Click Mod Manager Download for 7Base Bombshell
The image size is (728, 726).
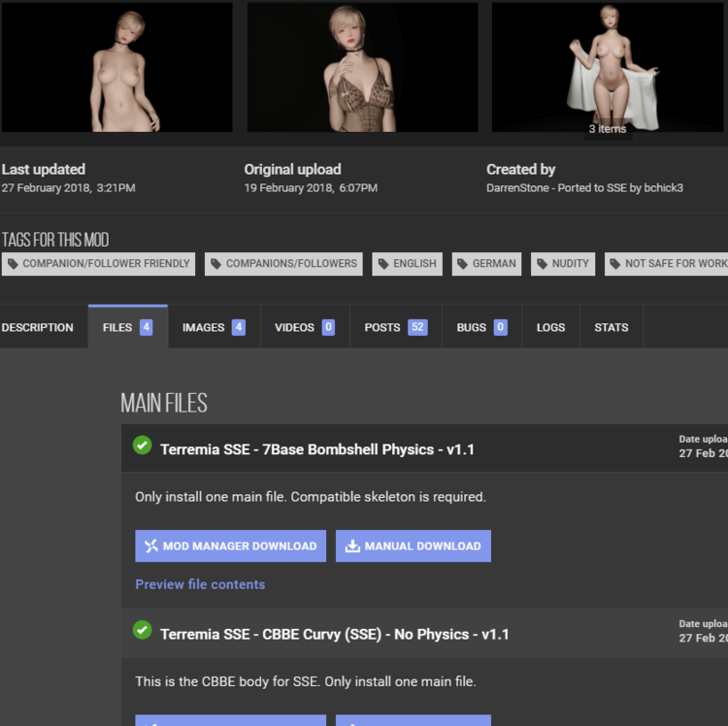(x=231, y=545)
